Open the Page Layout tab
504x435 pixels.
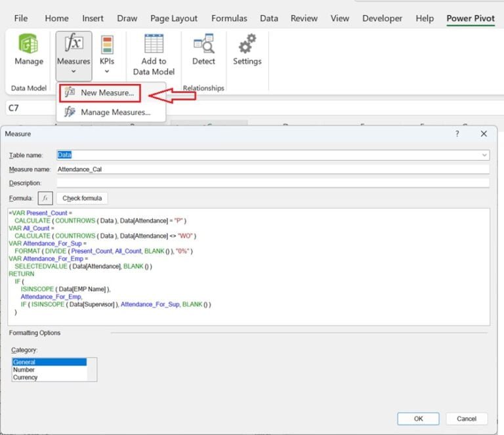174,18
